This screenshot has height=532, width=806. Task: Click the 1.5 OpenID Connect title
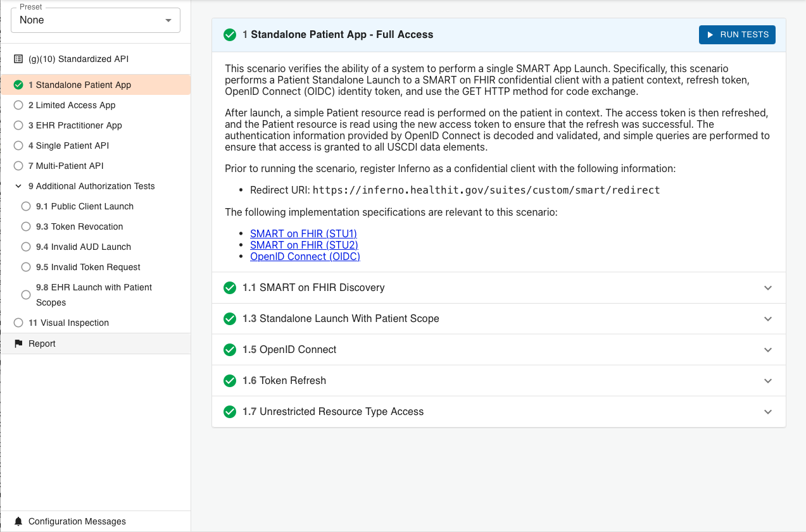[x=289, y=350]
